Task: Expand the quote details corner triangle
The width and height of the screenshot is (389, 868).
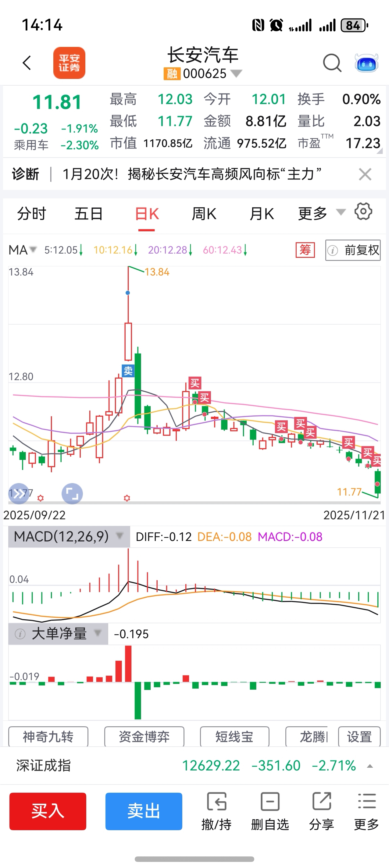Action: 380,151
